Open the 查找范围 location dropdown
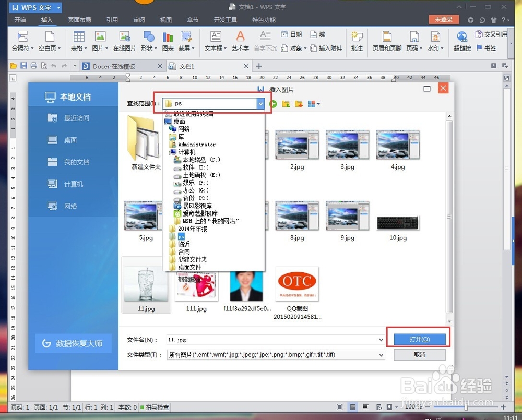The height and width of the screenshot is (420, 522). tap(260, 103)
